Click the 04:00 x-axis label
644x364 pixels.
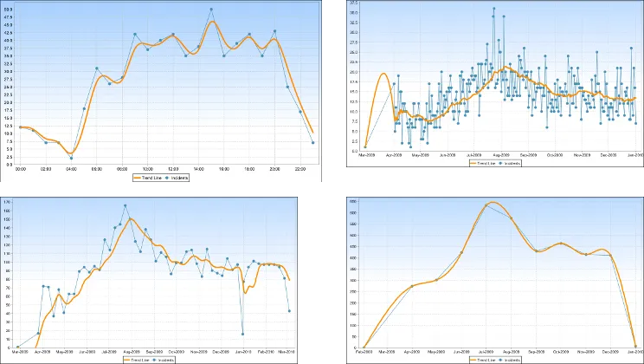coord(72,169)
